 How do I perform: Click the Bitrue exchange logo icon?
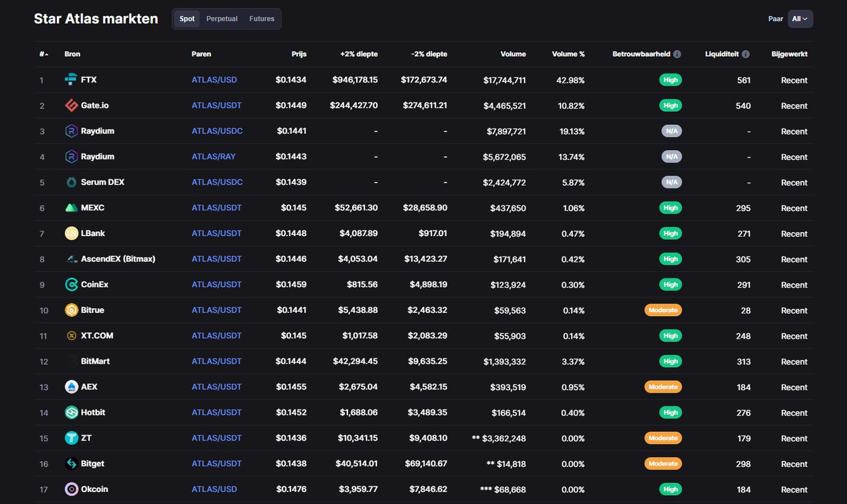pyautogui.click(x=71, y=310)
